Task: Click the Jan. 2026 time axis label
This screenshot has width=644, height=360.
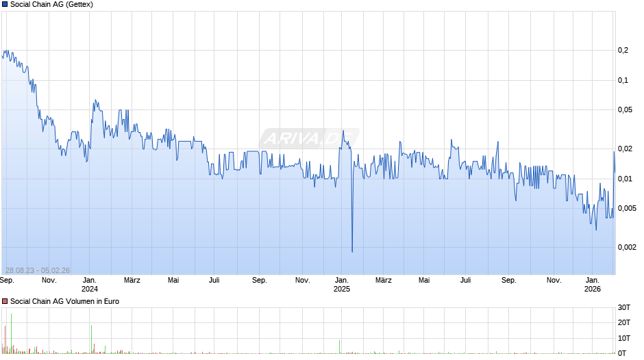Action: 592,285
